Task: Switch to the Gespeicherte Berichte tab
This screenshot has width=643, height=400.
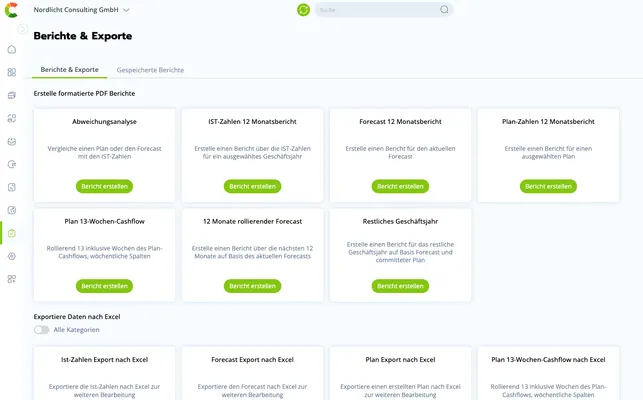Action: 150,70
